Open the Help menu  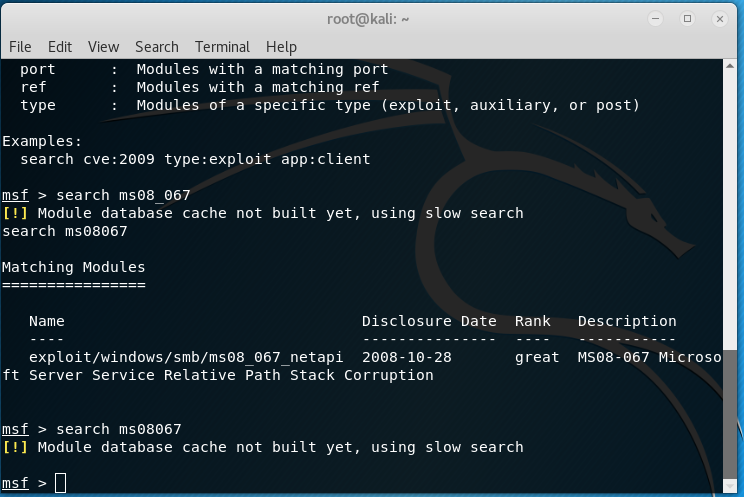[281, 47]
